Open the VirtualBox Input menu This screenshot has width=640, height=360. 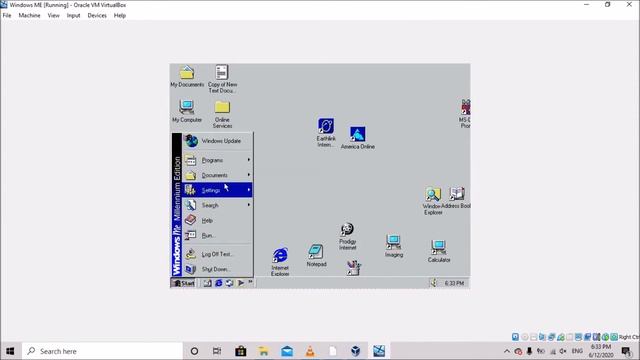pyautogui.click(x=73, y=16)
